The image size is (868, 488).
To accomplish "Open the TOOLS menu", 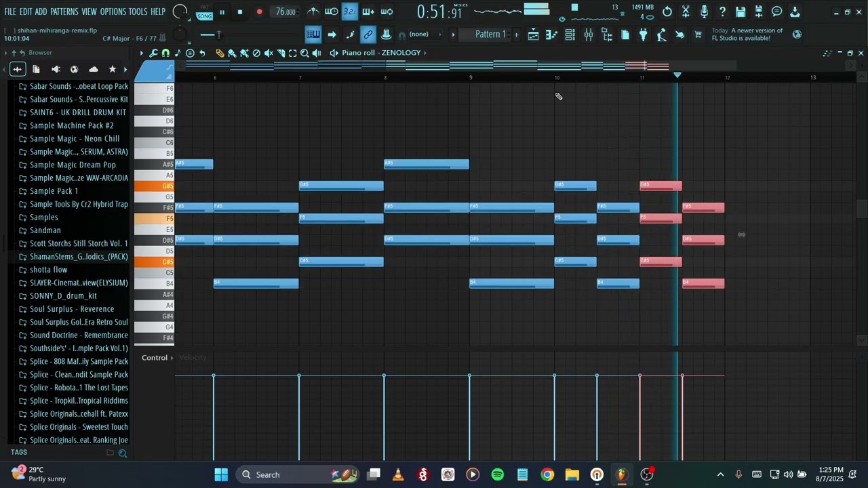I will pos(138,12).
